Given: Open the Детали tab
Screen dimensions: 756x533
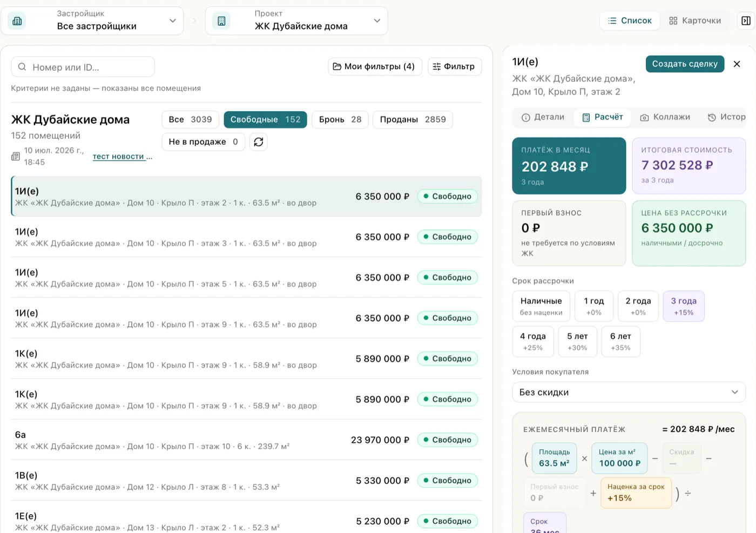Looking at the screenshot, I should coord(543,117).
